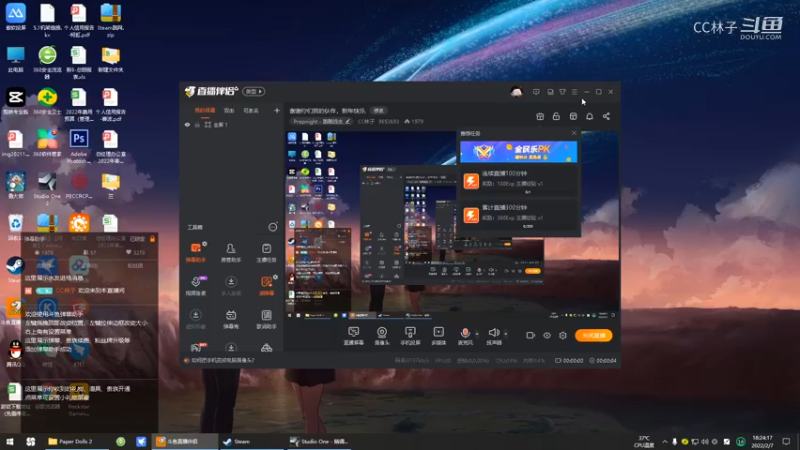Image resolution: width=800 pixels, height=450 pixels.
Task: Open the Windows Start menu
Action: pos(10,441)
